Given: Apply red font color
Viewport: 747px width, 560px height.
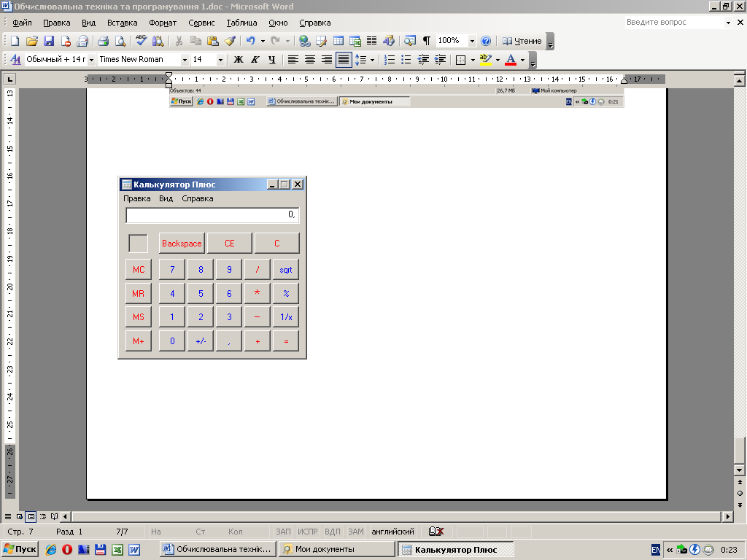Looking at the screenshot, I should (x=510, y=60).
